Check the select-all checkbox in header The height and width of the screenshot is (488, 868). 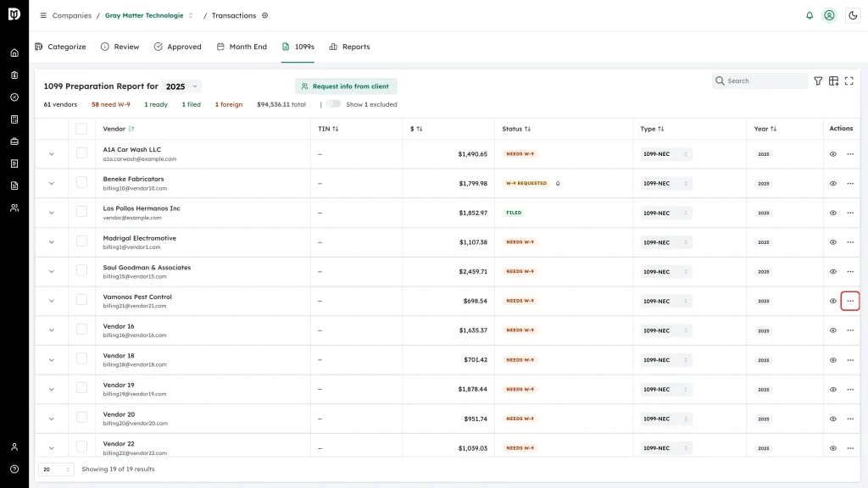pos(81,129)
